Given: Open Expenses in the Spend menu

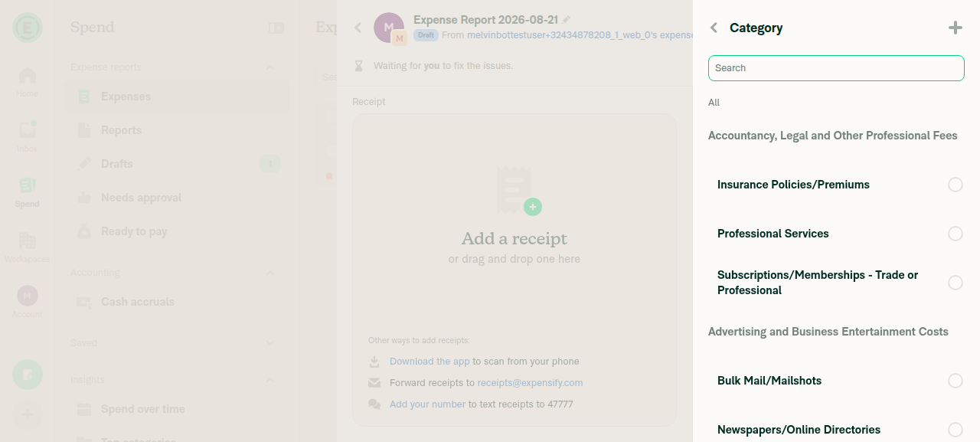Looking at the screenshot, I should (177, 97).
